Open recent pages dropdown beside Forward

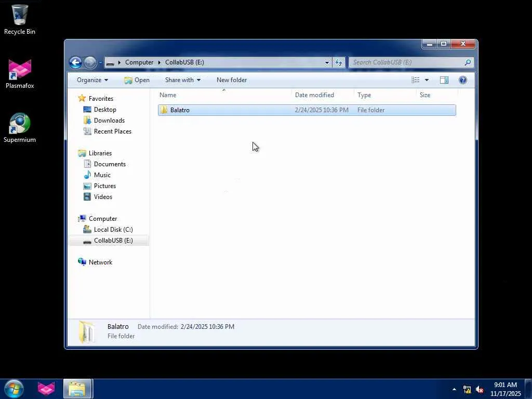(100, 62)
